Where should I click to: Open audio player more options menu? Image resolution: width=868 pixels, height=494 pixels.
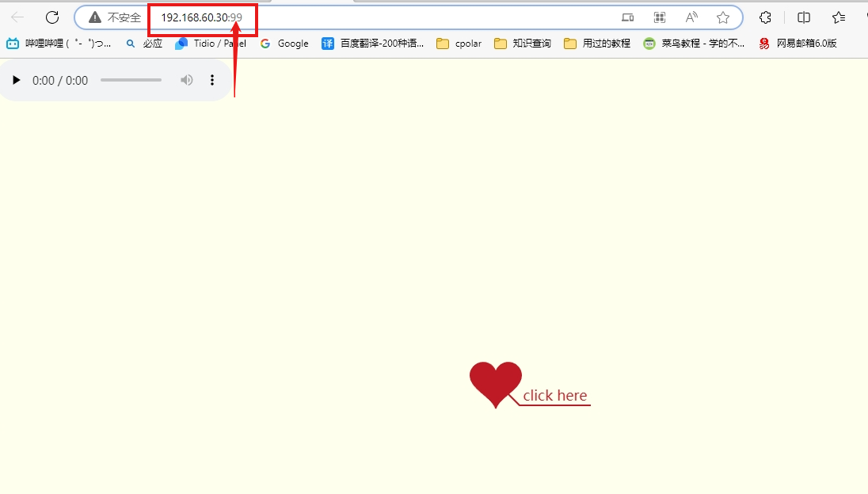tap(212, 80)
